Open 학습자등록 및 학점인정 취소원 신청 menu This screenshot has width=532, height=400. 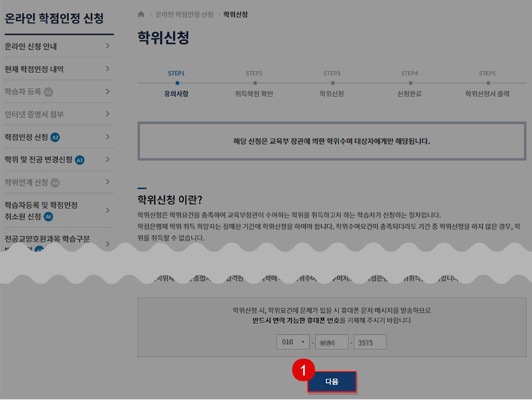[41, 210]
